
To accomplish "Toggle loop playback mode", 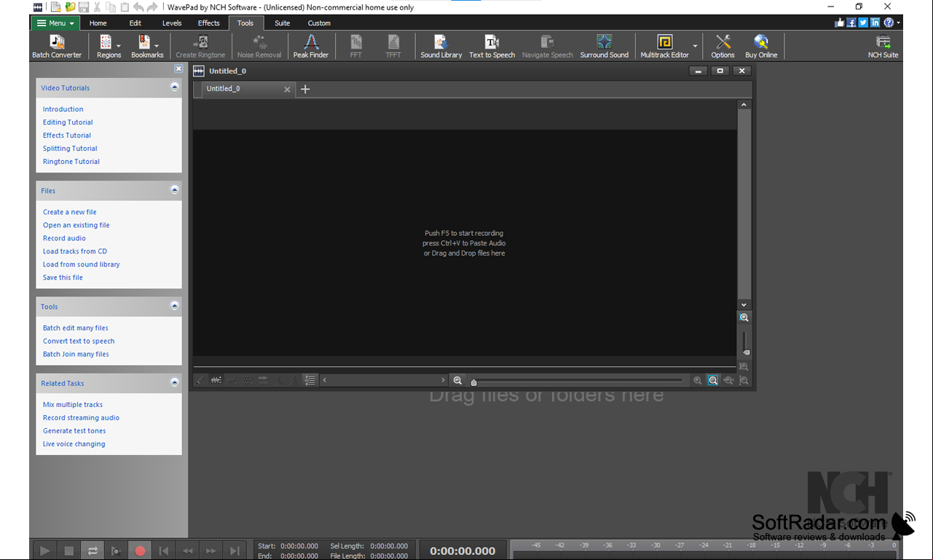I will (92, 551).
